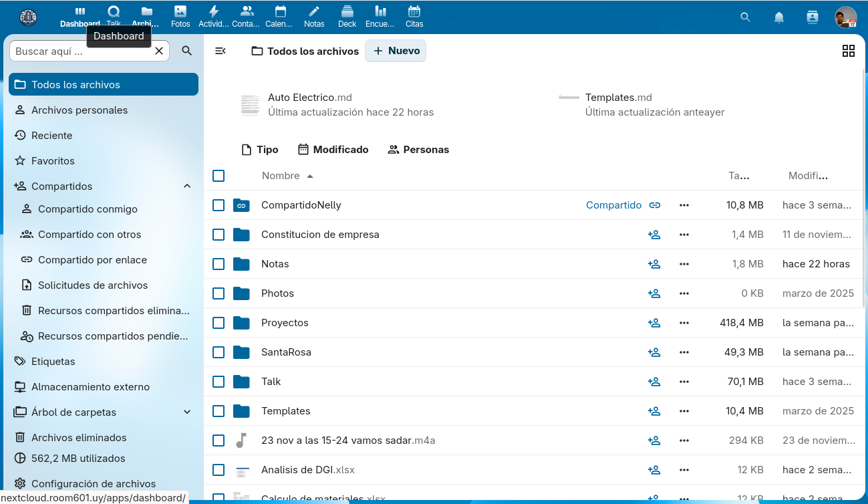Switch to grid view
Image resolution: width=868 pixels, height=504 pixels.
coord(849,51)
